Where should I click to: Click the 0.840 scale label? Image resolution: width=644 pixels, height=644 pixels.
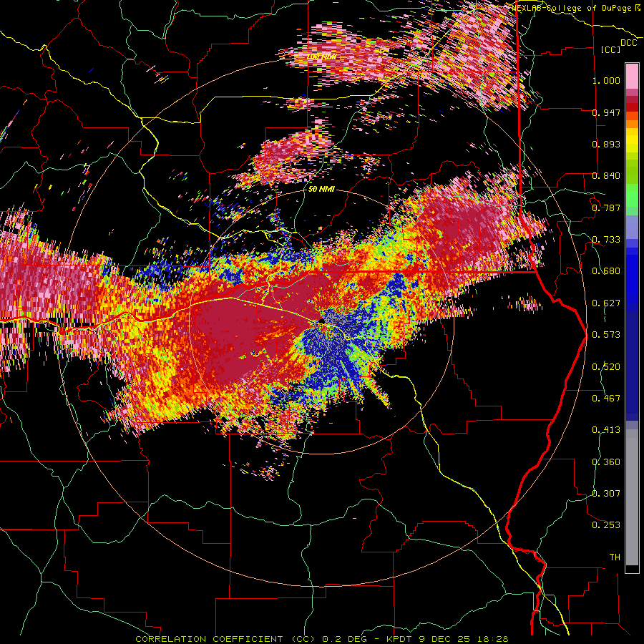pos(606,176)
